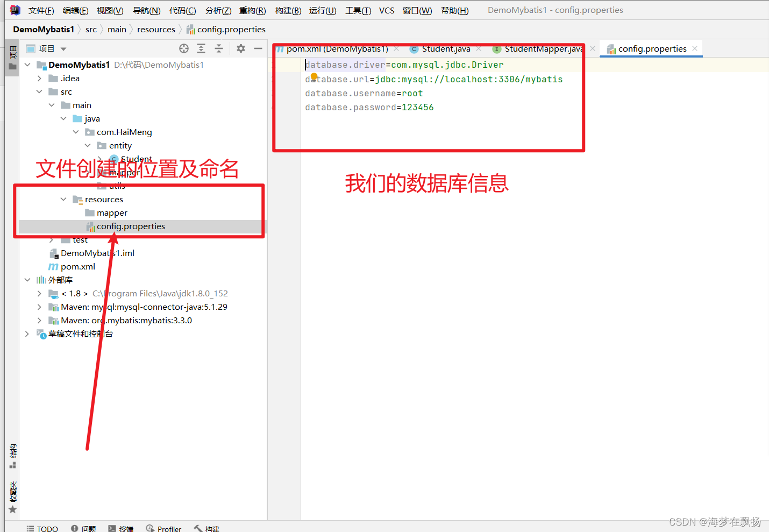Open the 运行(U) menu
The height and width of the screenshot is (532, 769).
tap(323, 10)
